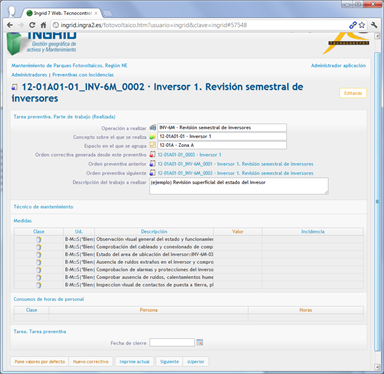Screen dimensions: 384x374
Task: Click the Nuevo correctivo button
Action: click(91, 362)
